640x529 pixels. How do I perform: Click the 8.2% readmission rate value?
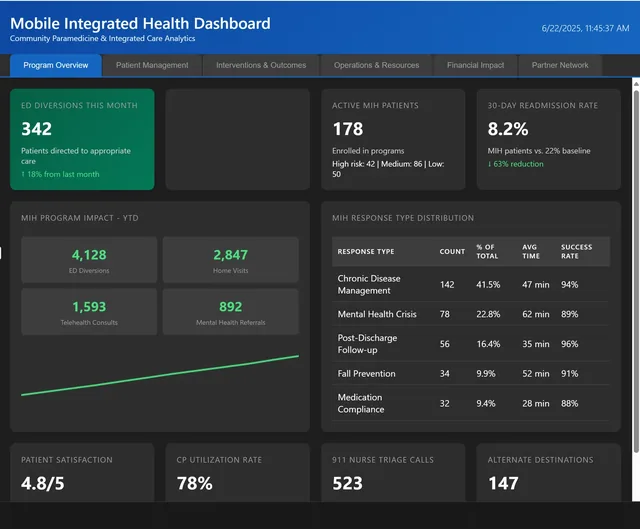(x=508, y=129)
